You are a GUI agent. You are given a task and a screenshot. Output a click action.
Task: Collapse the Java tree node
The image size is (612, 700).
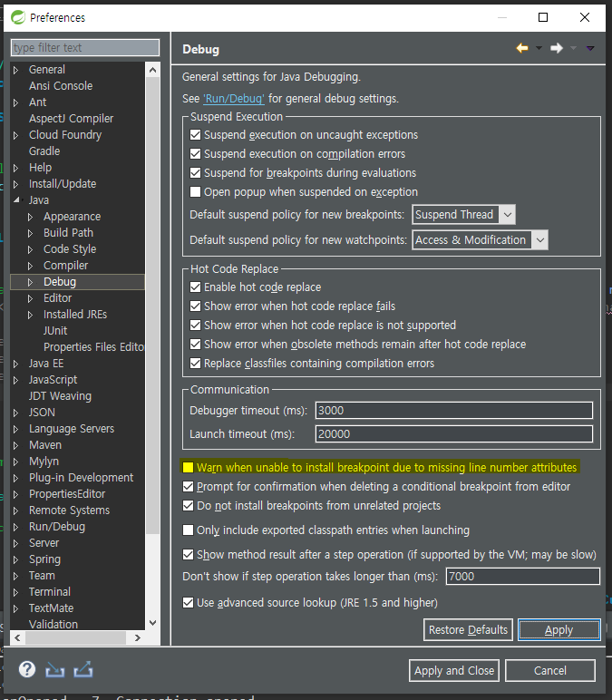click(x=16, y=200)
